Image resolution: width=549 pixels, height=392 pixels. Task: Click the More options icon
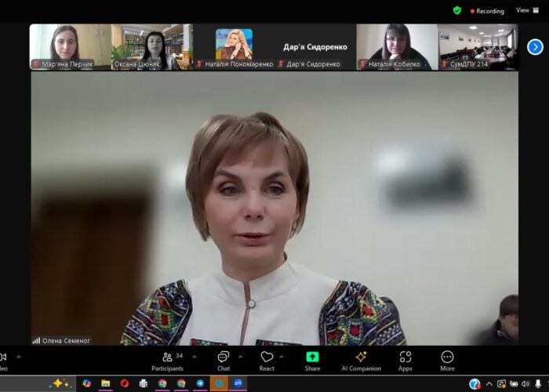(x=447, y=360)
